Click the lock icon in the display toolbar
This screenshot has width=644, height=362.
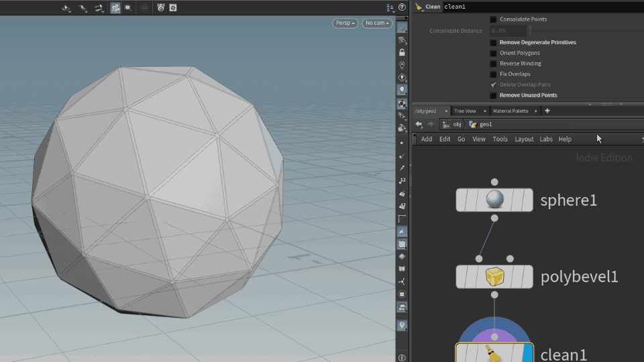click(402, 52)
